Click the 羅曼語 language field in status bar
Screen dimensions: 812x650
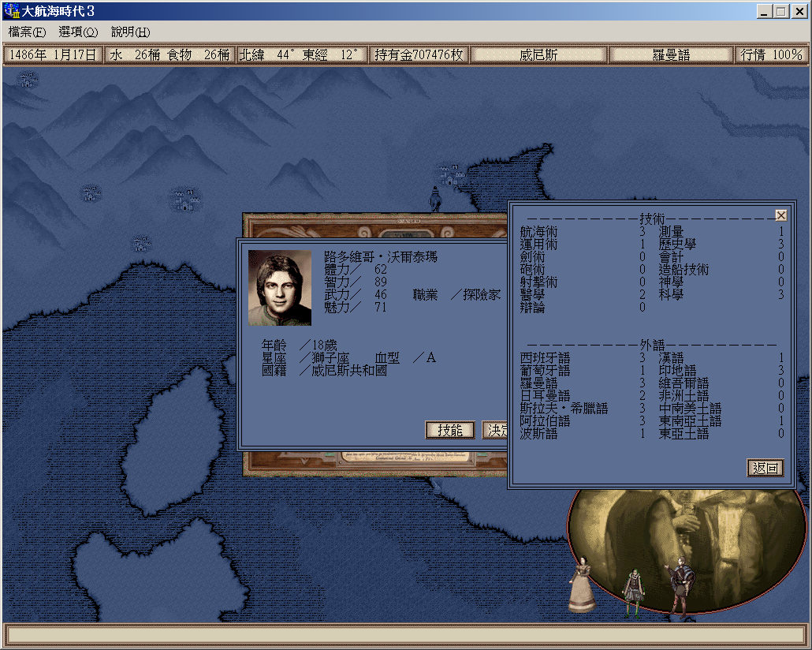click(671, 55)
